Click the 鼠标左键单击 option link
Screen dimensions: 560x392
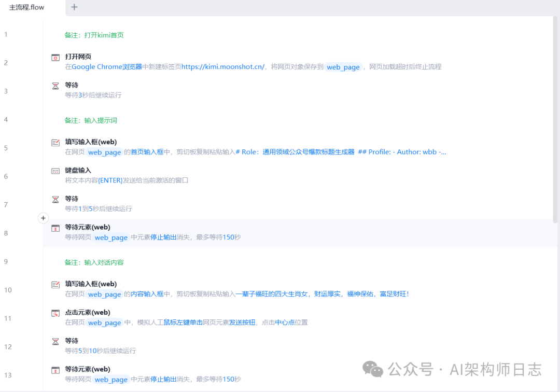coord(183,323)
